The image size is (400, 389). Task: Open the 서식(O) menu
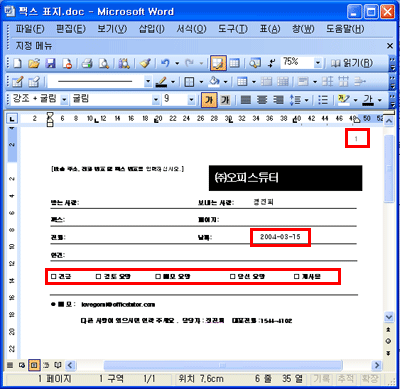[191, 29]
